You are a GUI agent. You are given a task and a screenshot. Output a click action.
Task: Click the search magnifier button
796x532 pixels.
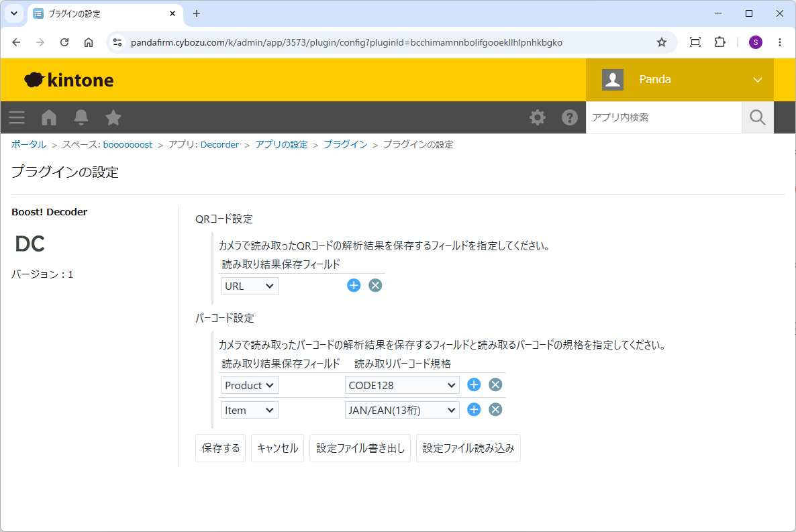pos(758,117)
